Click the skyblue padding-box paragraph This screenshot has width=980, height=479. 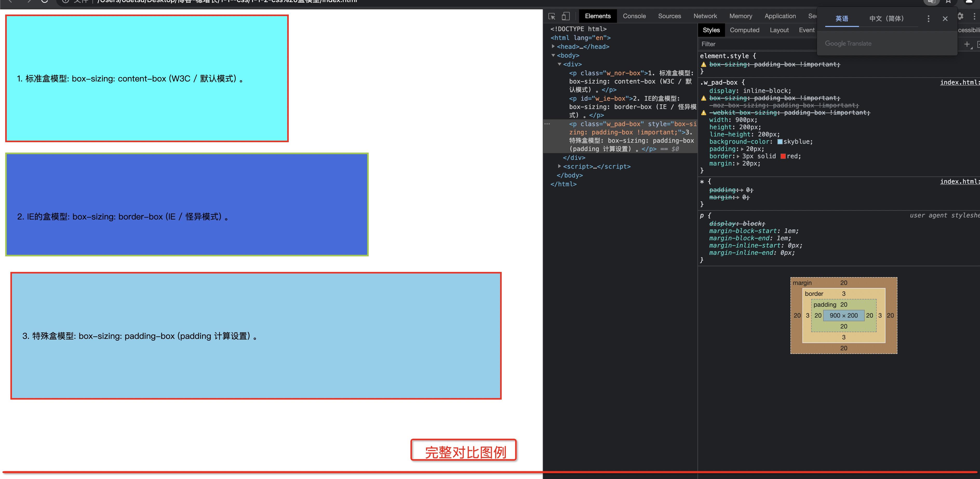point(256,336)
